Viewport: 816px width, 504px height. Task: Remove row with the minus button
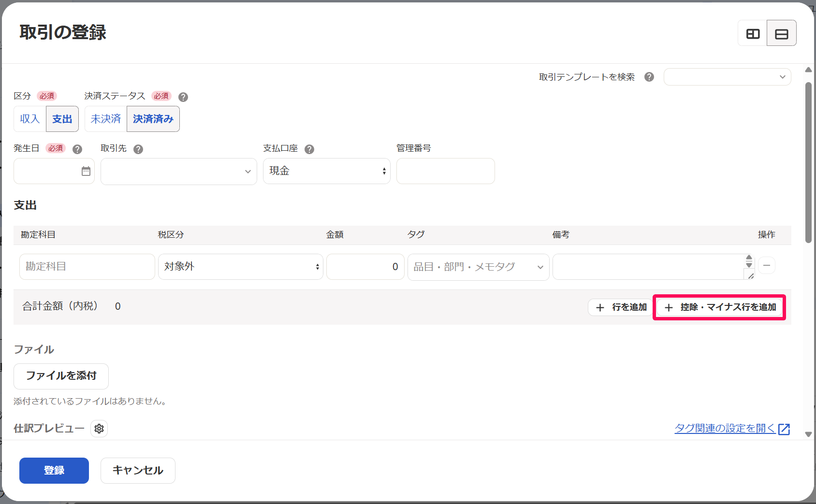[767, 265]
